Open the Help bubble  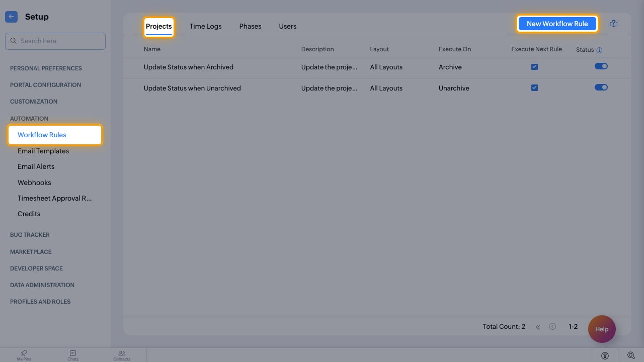[x=602, y=329]
